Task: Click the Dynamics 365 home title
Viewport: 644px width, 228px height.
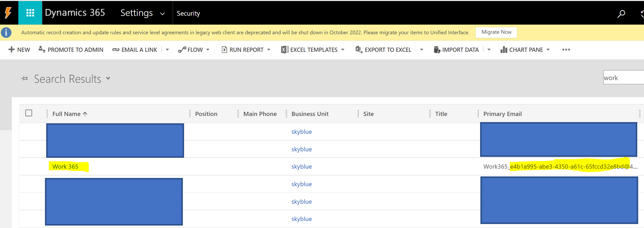Action: point(75,13)
